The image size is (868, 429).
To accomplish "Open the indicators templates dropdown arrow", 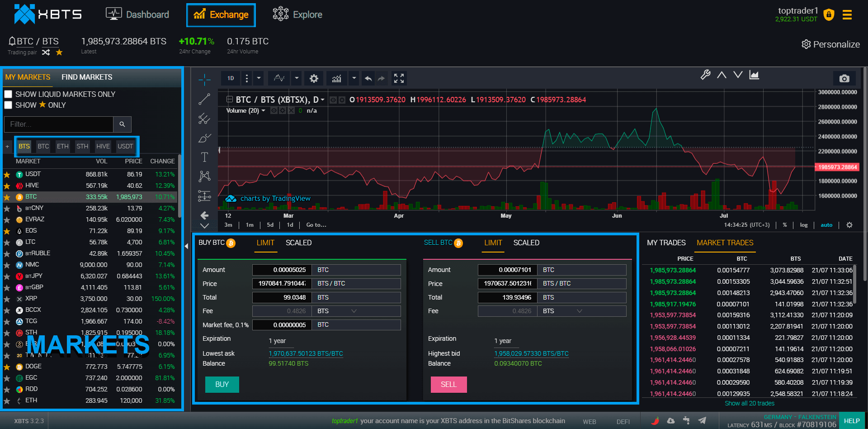I will (x=354, y=78).
